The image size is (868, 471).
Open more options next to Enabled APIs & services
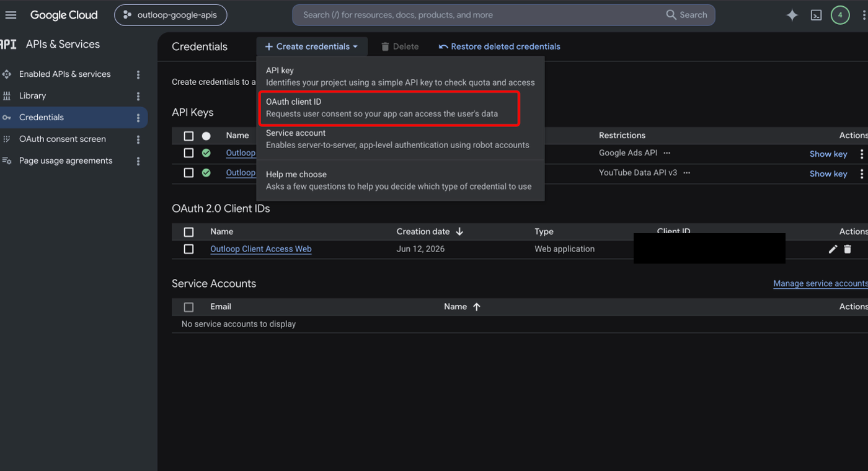tap(138, 74)
